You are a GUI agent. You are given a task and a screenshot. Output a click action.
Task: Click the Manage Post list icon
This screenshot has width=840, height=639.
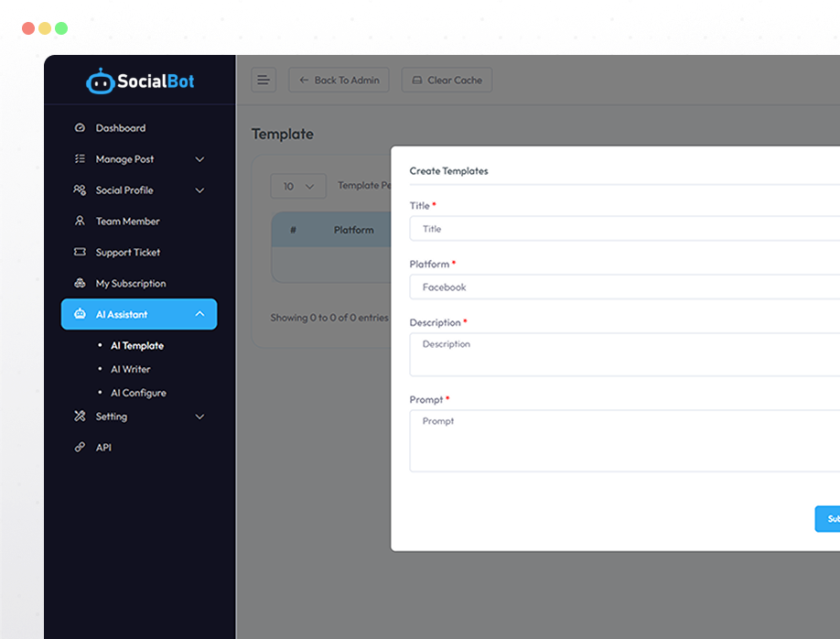(80, 159)
